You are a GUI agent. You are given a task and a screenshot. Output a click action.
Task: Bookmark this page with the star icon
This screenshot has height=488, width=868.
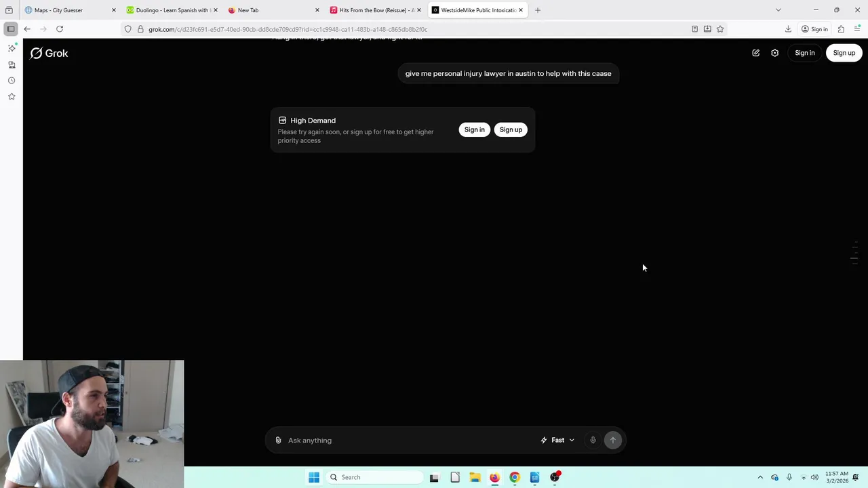720,29
